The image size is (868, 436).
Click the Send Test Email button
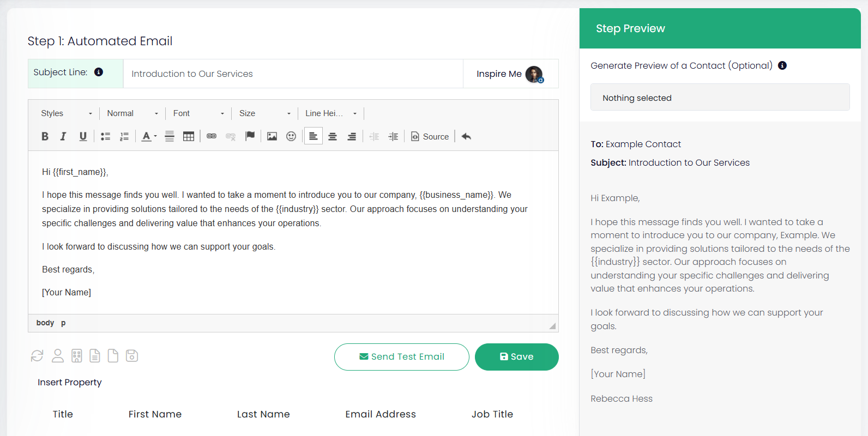click(401, 357)
